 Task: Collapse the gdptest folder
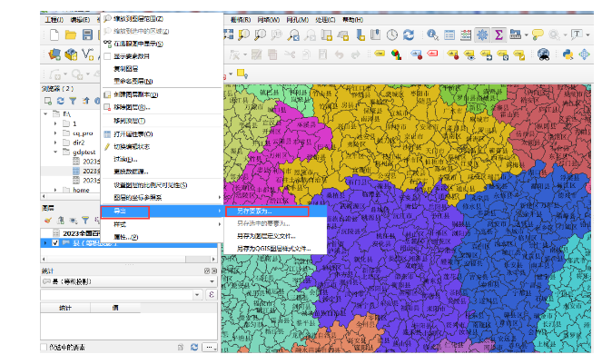click(x=55, y=152)
